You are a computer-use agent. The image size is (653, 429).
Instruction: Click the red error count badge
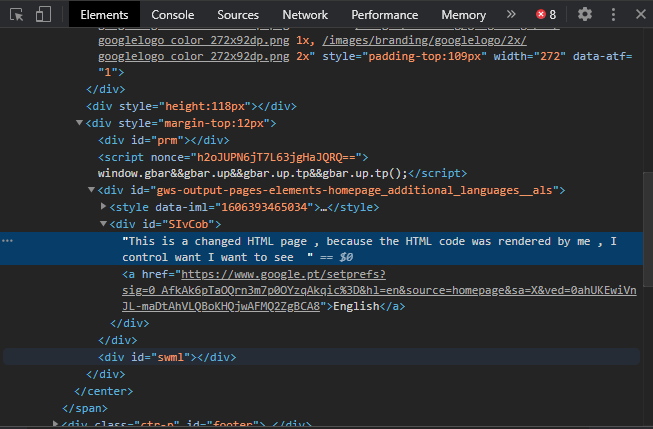click(546, 15)
